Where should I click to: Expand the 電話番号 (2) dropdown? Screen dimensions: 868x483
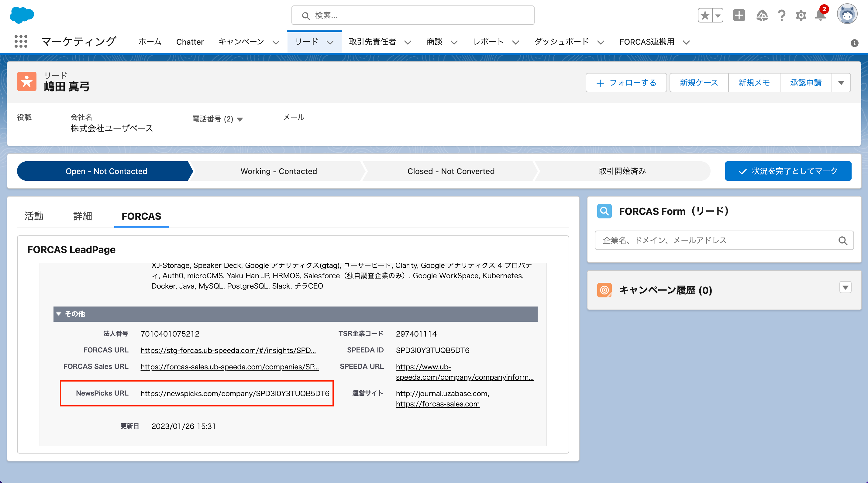tap(240, 119)
